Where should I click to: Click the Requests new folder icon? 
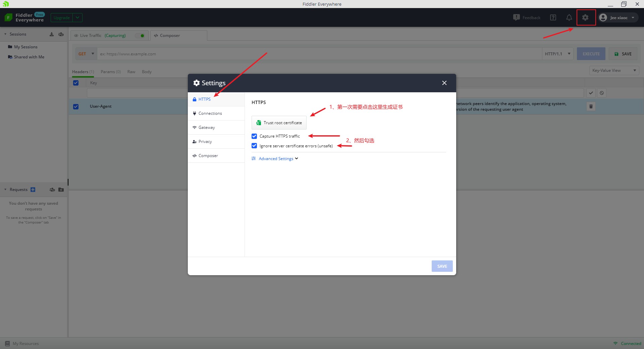pos(61,190)
